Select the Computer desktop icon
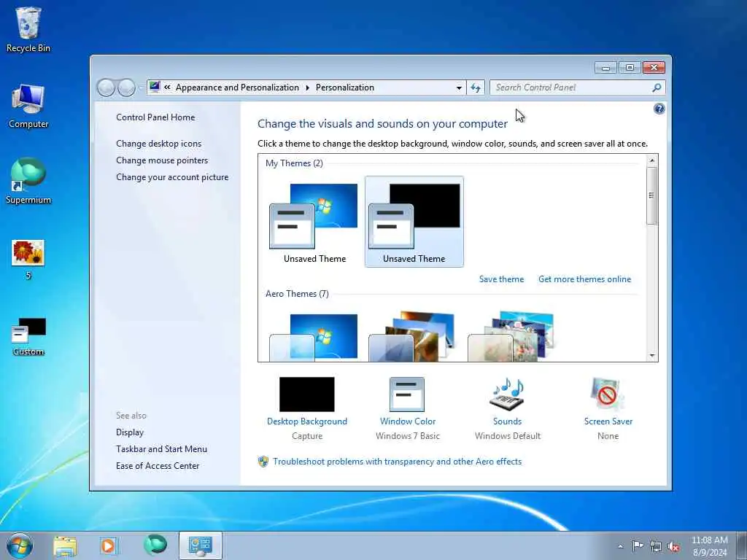 coord(28,106)
